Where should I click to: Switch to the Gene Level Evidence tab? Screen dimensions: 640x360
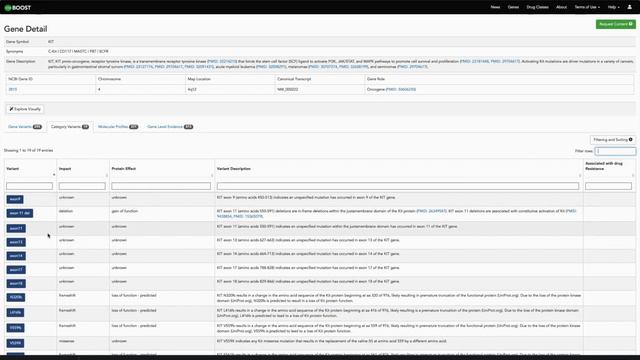click(170, 127)
